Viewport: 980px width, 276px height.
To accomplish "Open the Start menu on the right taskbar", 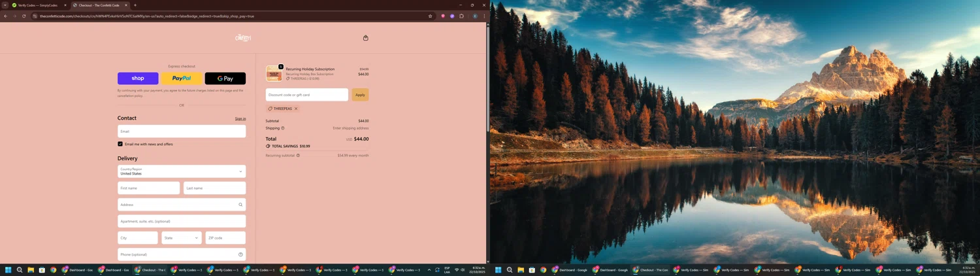I will click(x=498, y=269).
